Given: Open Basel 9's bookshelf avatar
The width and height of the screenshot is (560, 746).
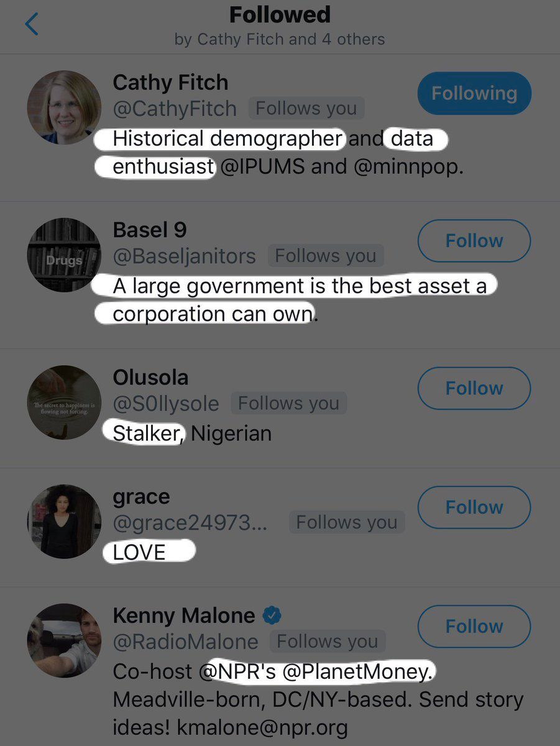Looking at the screenshot, I should click(x=64, y=256).
